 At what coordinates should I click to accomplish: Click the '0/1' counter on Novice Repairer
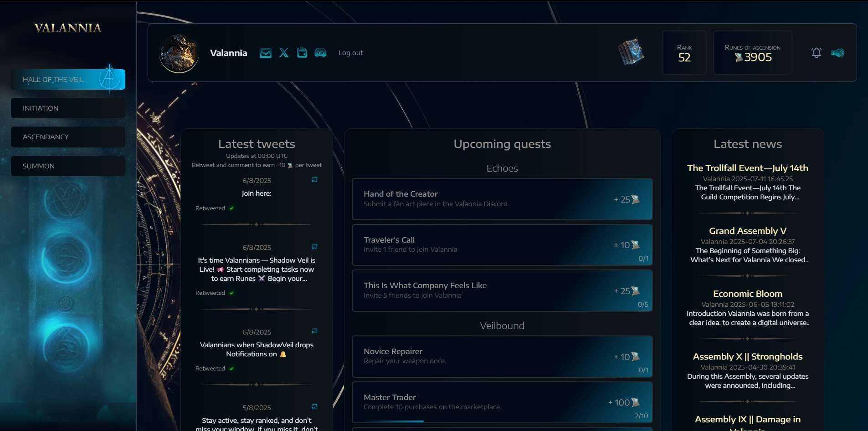pos(643,370)
